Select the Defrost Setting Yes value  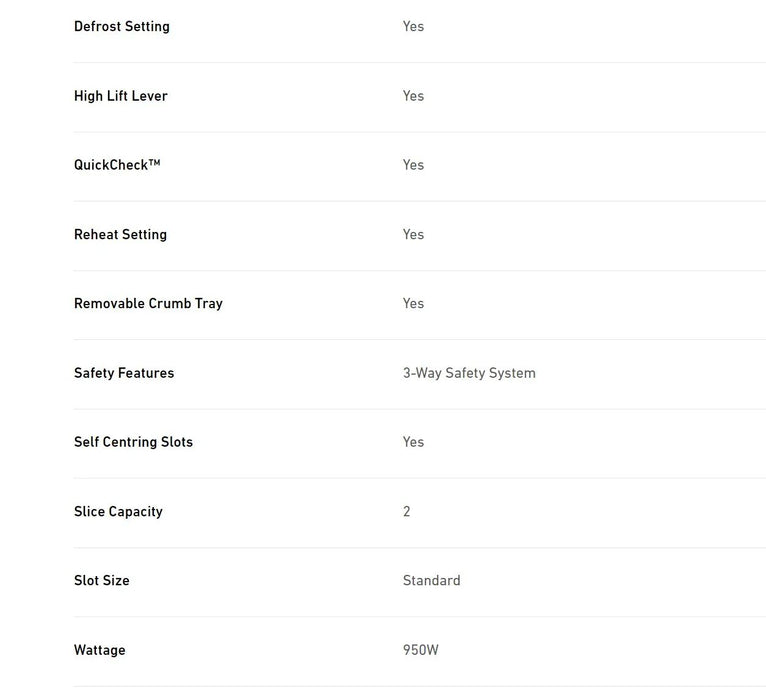[413, 27]
